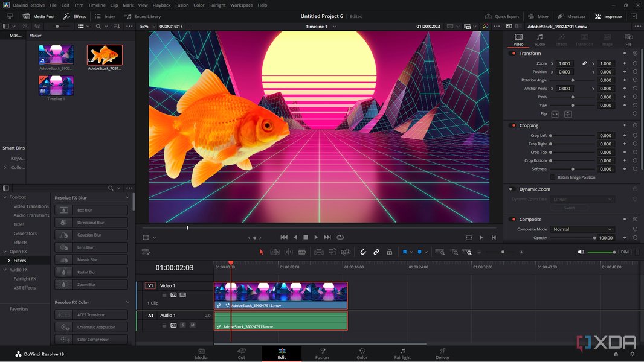
Task: Expand the Toolbox category in effects sidebar
Action: point(5,197)
